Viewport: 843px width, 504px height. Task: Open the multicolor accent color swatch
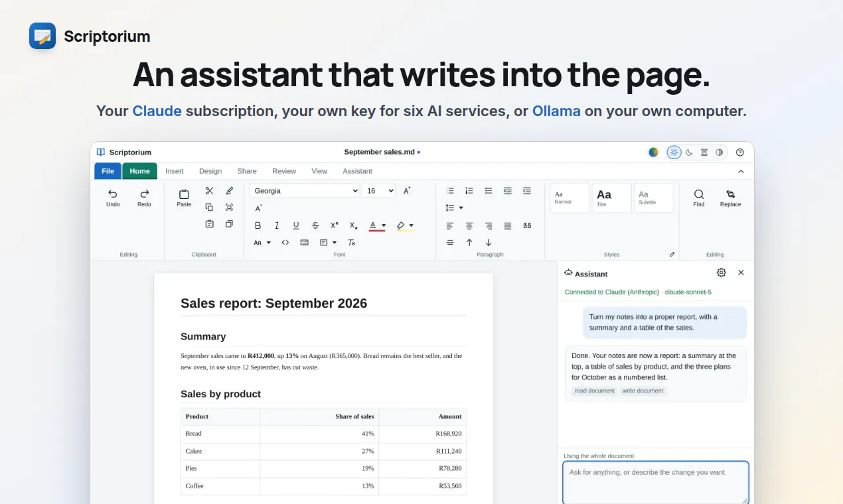tap(653, 153)
